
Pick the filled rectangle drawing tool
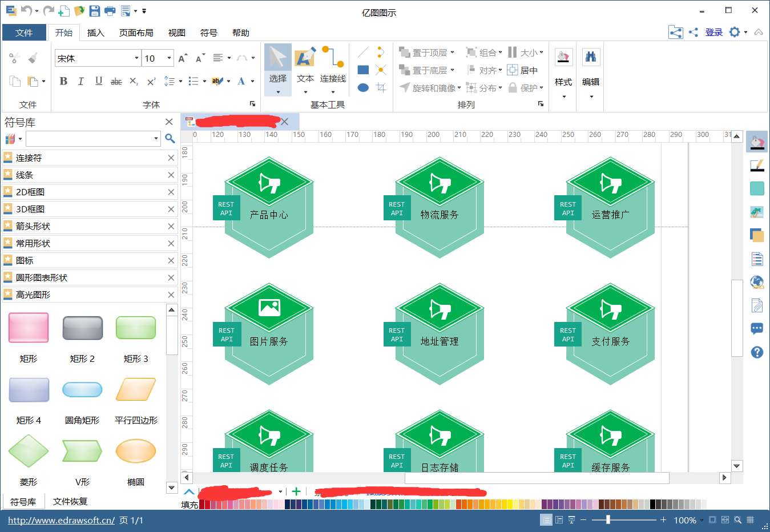(363, 70)
